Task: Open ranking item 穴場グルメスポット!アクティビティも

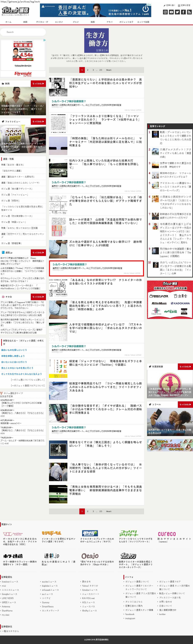Action: coord(175,153)
